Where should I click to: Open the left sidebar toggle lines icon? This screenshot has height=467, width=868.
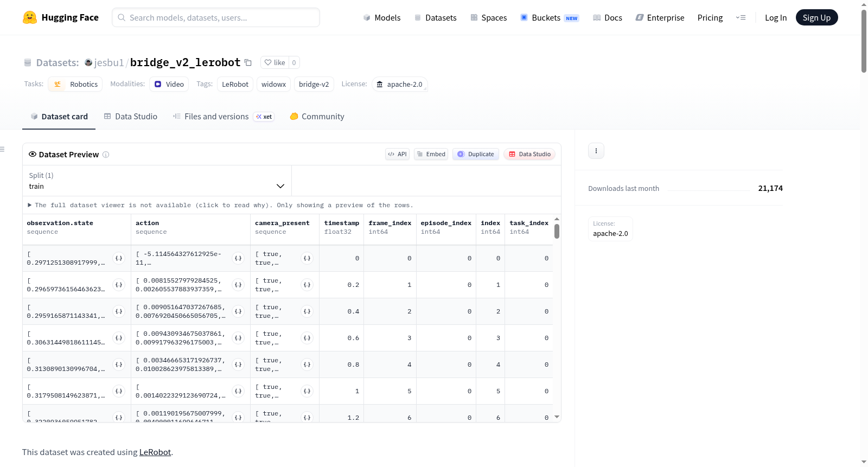click(2, 149)
